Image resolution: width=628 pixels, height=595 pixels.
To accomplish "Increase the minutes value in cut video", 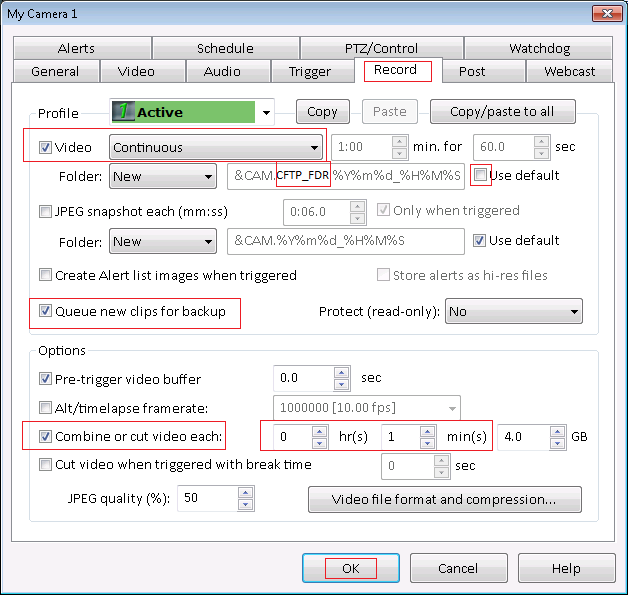I will point(428,431).
